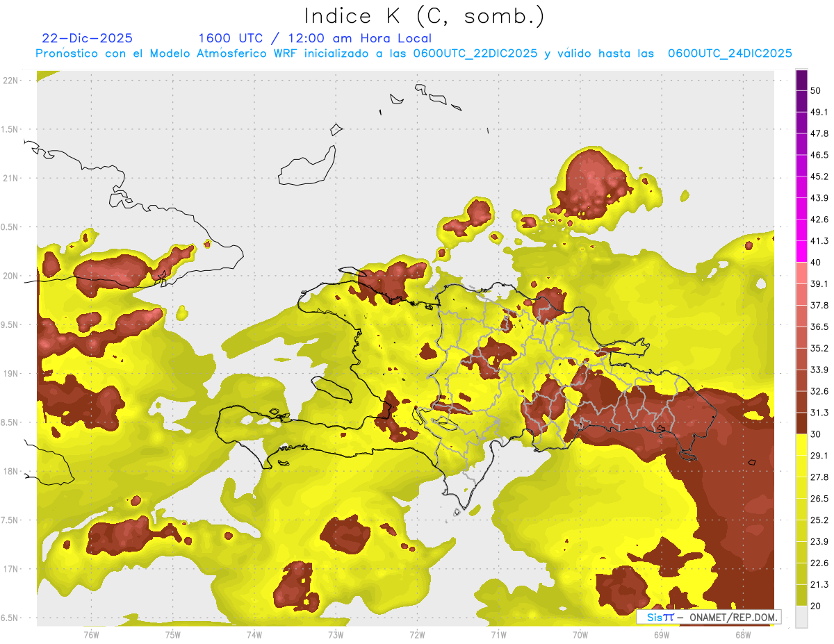Click the dark brown swatch between 30 and 31.3
Viewport: 834px width, 644px height.
[x=802, y=423]
